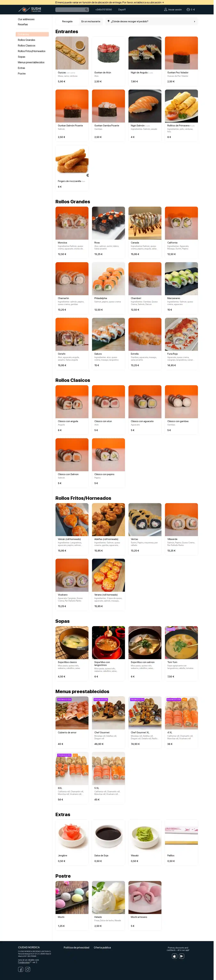Screen dimensions: 216x980
Task: Open the Gyozas product image
Action: tap(72, 53)
